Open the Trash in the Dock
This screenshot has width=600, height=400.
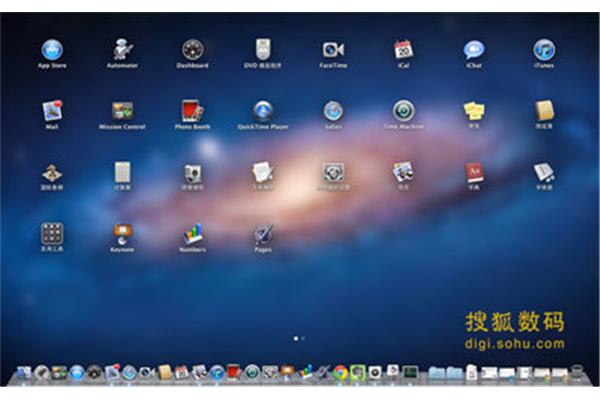(577, 372)
